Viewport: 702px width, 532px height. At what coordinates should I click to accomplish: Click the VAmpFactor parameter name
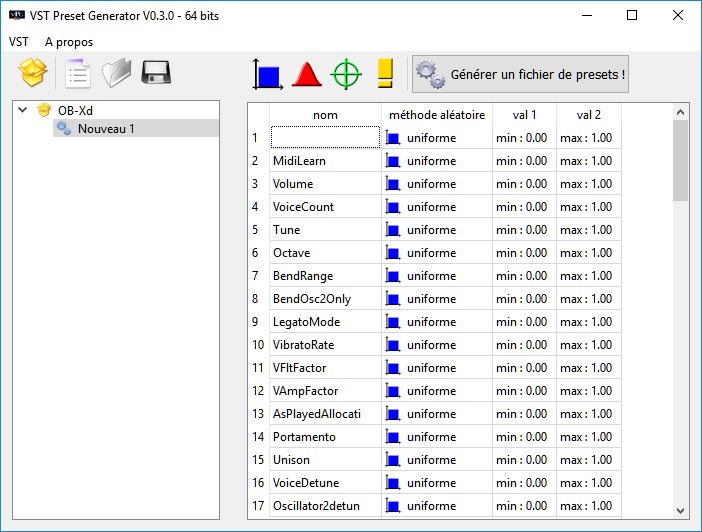(305, 391)
